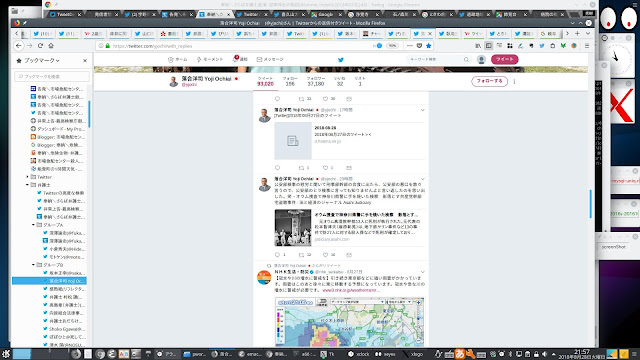Close the bookmarks sidebar

(85, 60)
